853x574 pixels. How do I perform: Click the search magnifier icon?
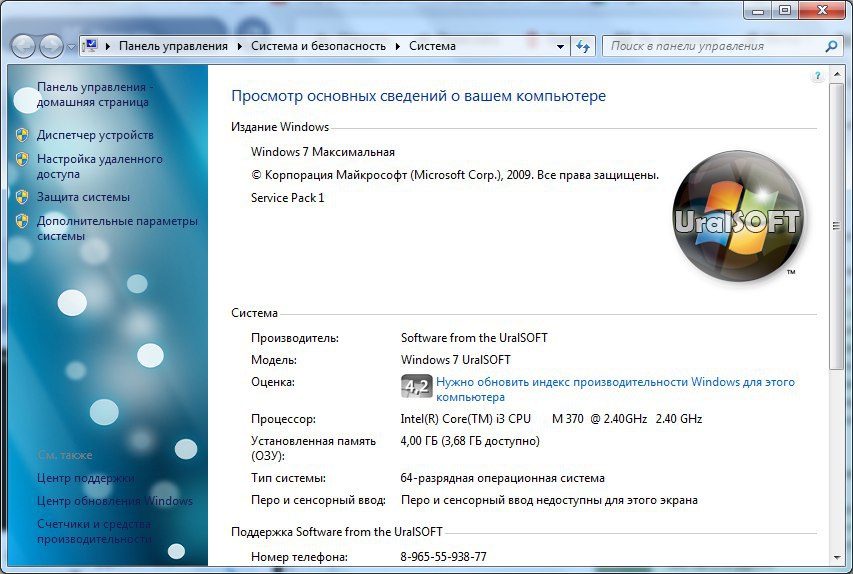click(831, 46)
